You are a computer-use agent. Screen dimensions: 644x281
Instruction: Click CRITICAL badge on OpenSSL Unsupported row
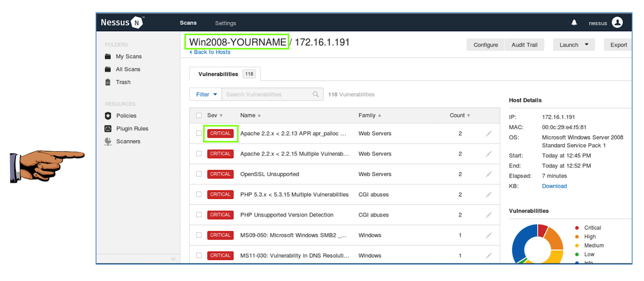(x=221, y=174)
